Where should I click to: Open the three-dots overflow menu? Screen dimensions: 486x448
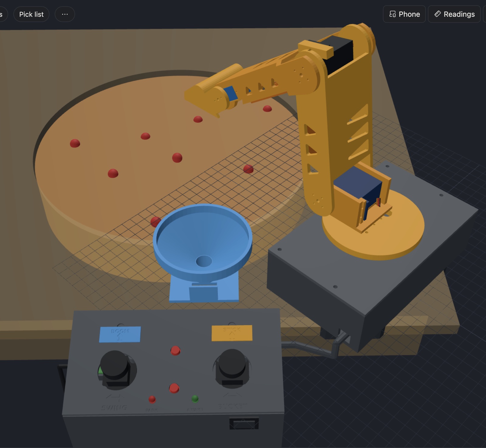tap(65, 14)
